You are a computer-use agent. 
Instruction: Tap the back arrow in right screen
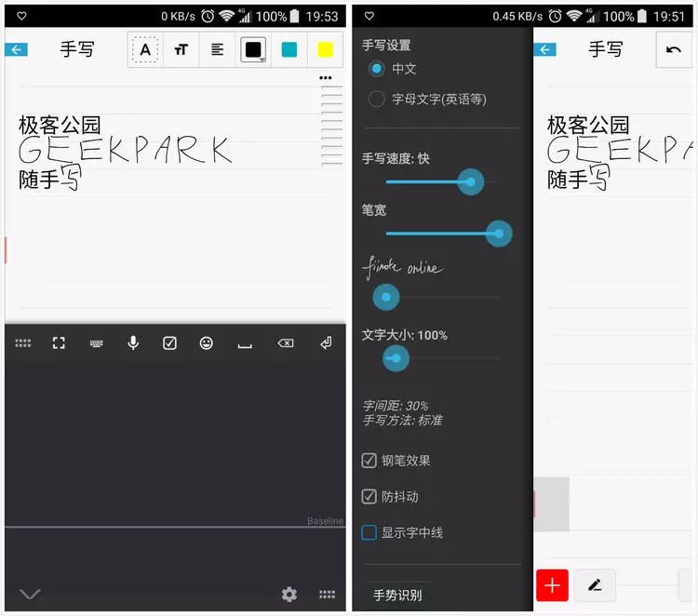pyautogui.click(x=544, y=49)
